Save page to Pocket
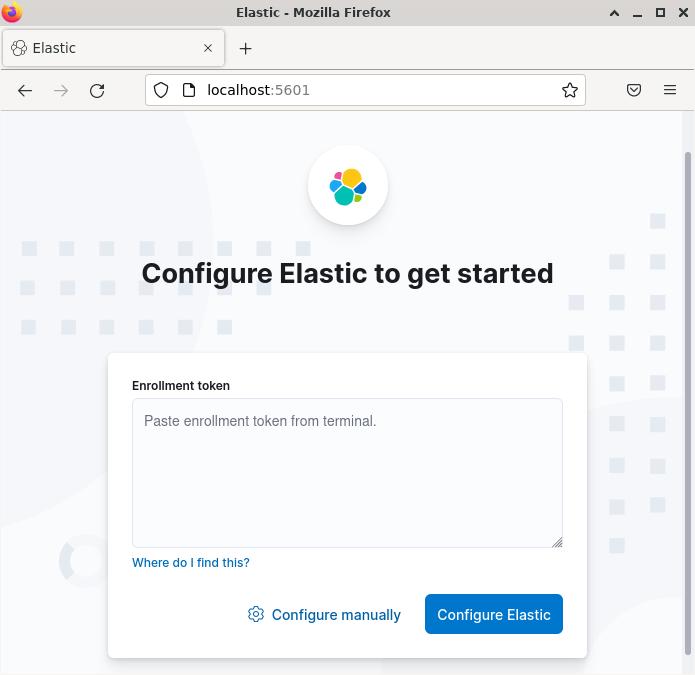695x675 pixels. click(634, 90)
